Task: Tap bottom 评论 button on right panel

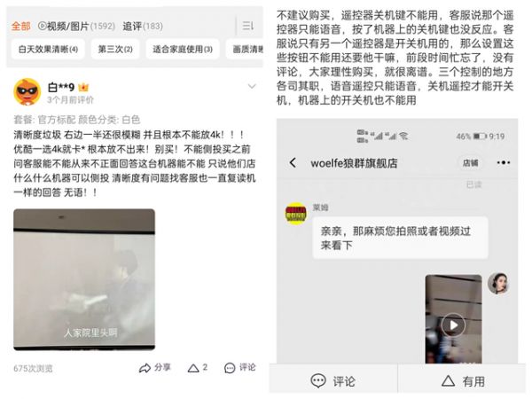Action: pos(333,381)
